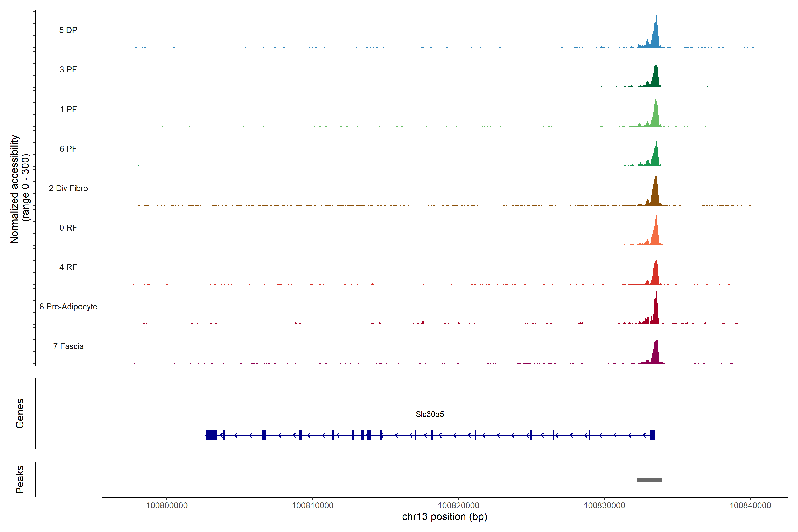
Task: Click the 3 PF track label
Action: [x=68, y=70]
